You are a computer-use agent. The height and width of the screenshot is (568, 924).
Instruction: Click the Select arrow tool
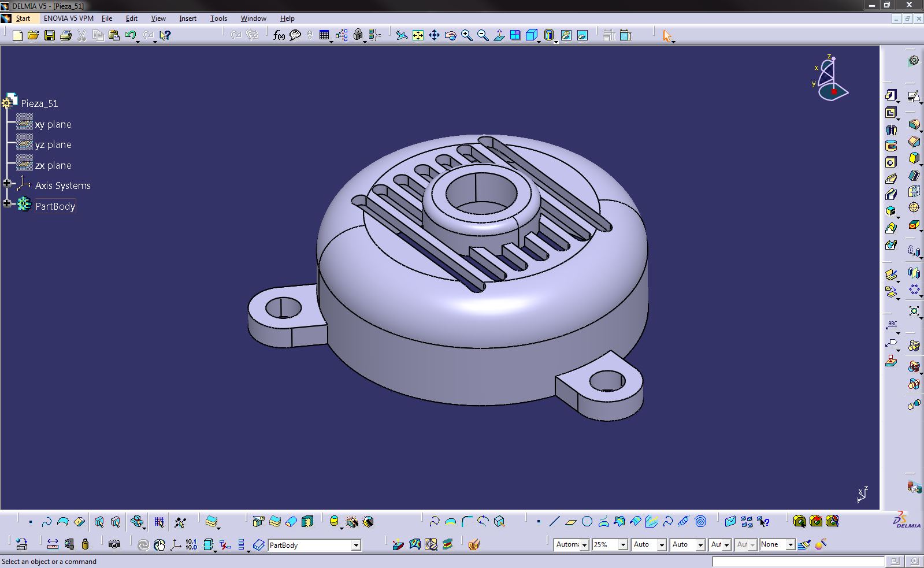[x=667, y=35]
